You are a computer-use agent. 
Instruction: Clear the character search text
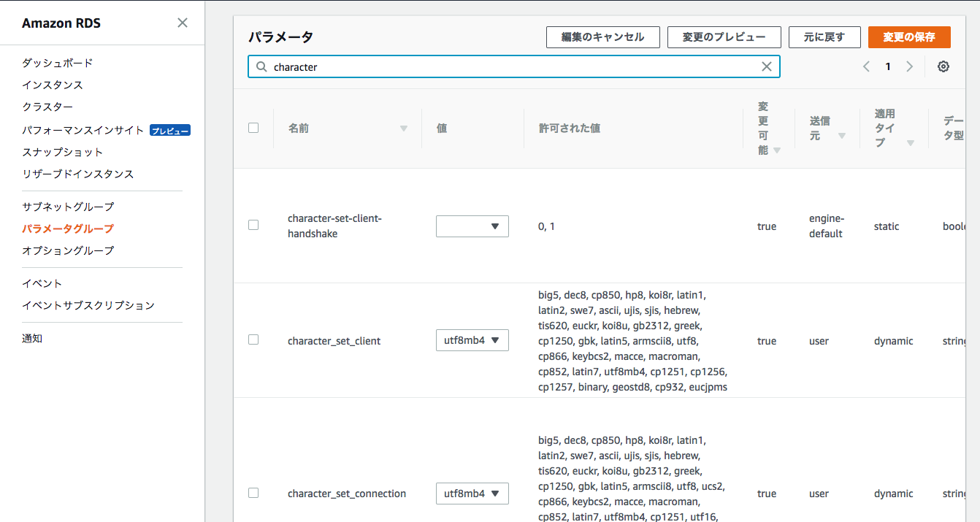[767, 66]
